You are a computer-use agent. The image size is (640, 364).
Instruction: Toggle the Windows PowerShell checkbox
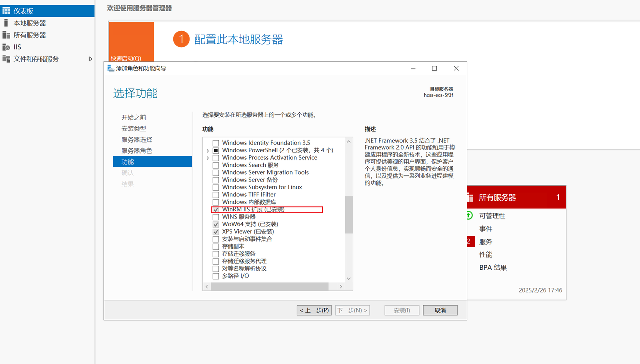coord(216,150)
